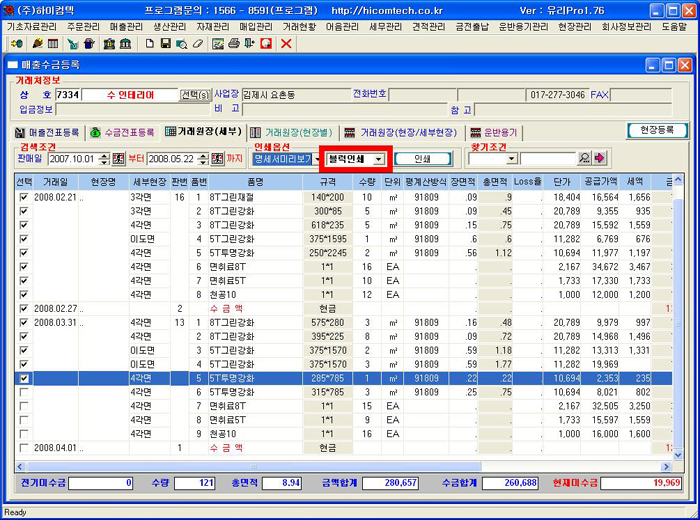Check the 315*785 row checkbox
The width and height of the screenshot is (700, 520).
[24, 392]
